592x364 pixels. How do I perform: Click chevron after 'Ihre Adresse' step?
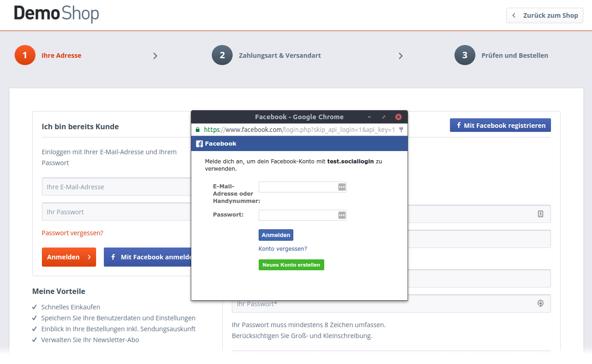coord(155,56)
